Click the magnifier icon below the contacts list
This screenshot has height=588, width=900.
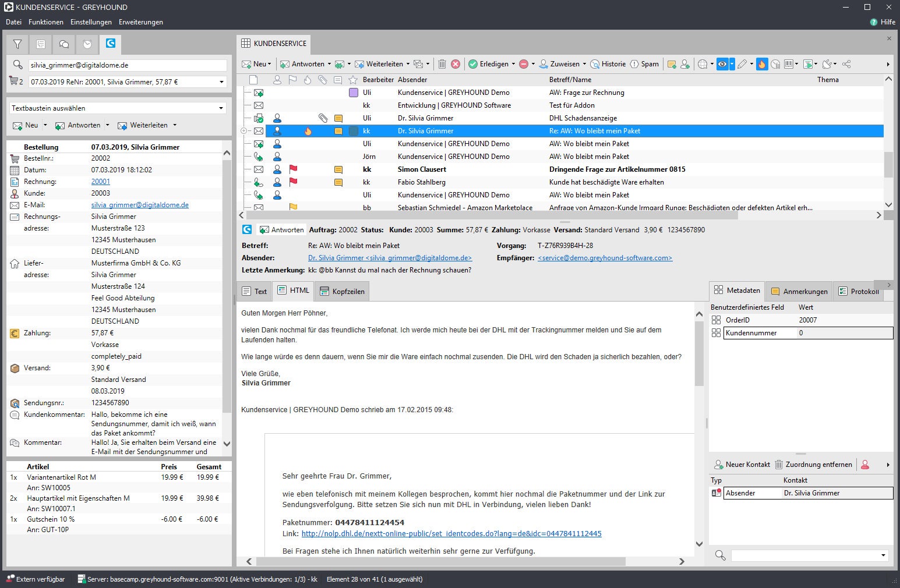pos(720,555)
